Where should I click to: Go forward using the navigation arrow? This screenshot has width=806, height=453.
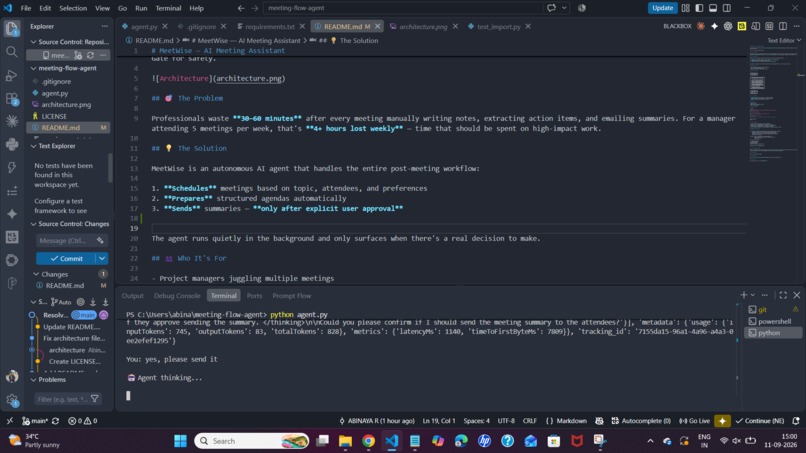click(x=255, y=8)
